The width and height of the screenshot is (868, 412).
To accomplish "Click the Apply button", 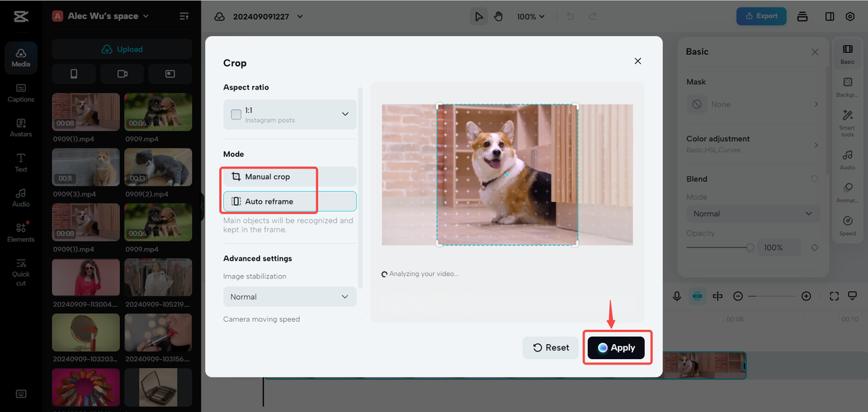I will 616,348.
